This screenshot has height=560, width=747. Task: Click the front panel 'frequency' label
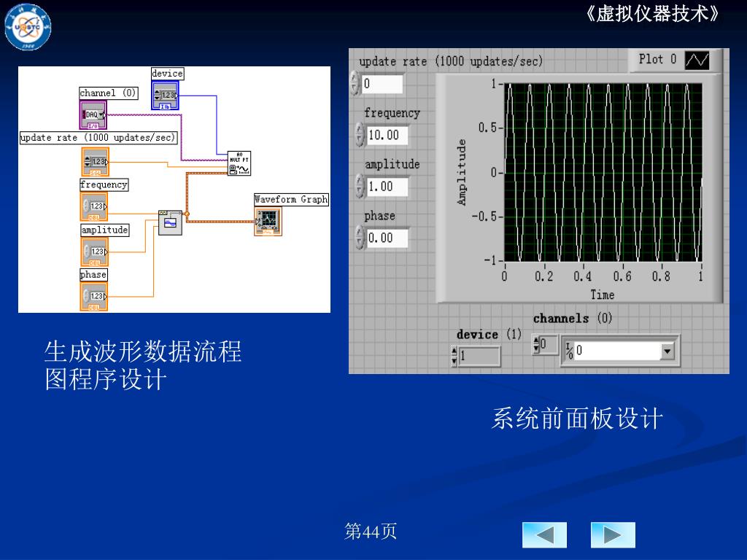[x=392, y=113]
